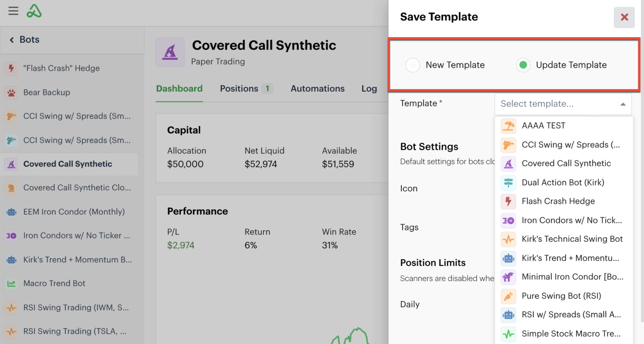Click the Covered Call Synthetic wizard hat icon

[170, 52]
